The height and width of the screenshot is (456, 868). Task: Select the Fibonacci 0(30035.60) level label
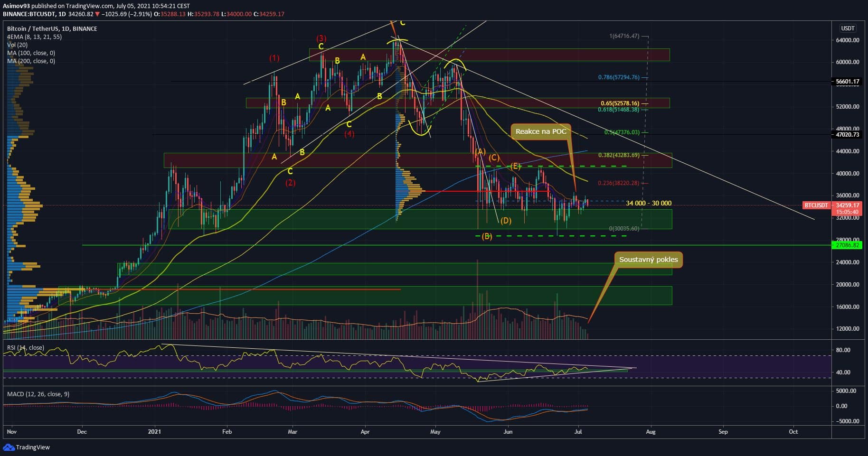click(624, 229)
